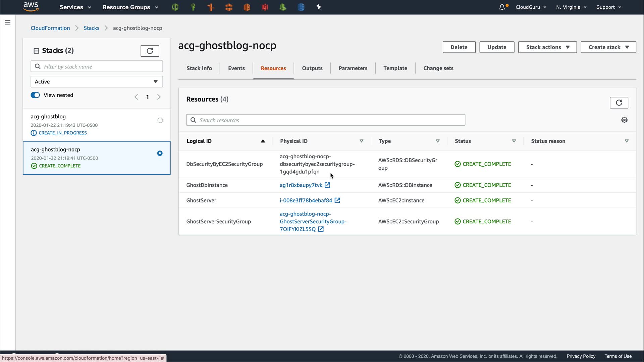Click the notifications bell icon

(x=502, y=7)
